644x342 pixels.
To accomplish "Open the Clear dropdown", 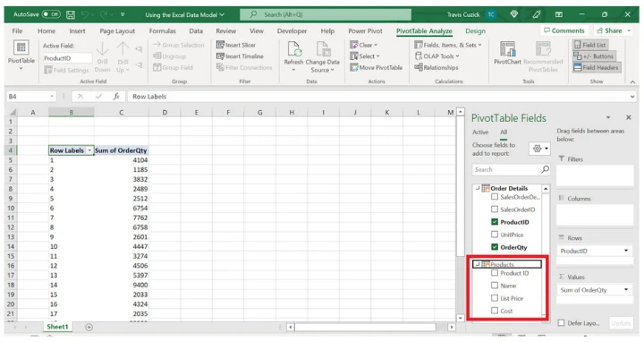I will click(363, 45).
